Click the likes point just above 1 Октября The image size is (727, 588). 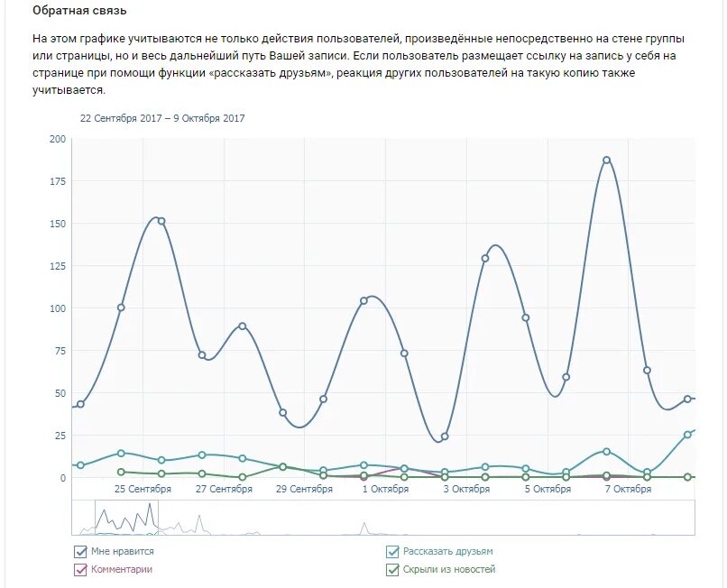pos(364,301)
